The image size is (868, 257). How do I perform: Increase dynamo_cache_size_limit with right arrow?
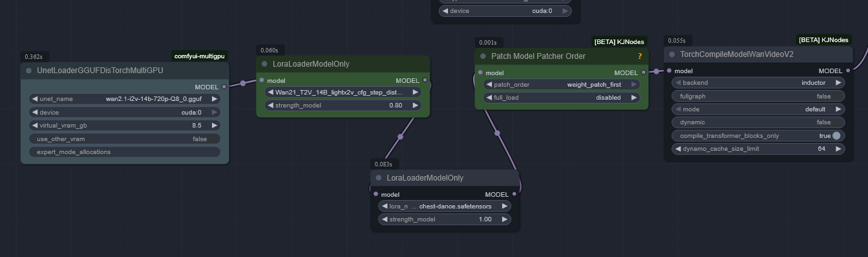838,149
